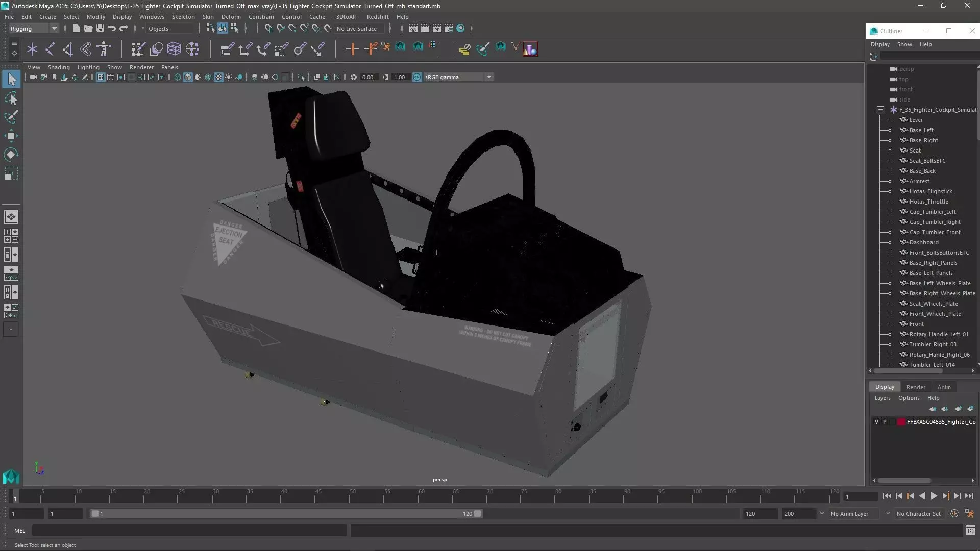Image resolution: width=980 pixels, height=551 pixels.
Task: Collapse F_35_Fighter_Cockpit_Simulat group
Action: pos(880,110)
